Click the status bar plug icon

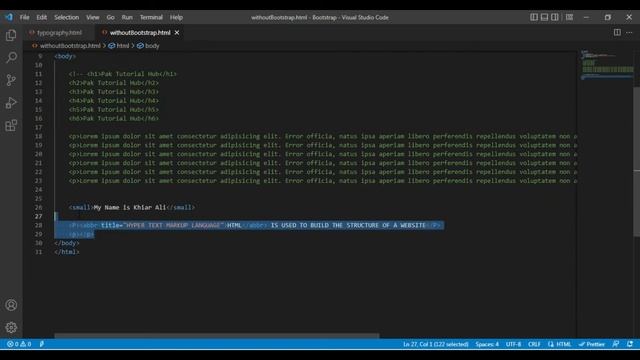pyautogui.click(x=42, y=344)
